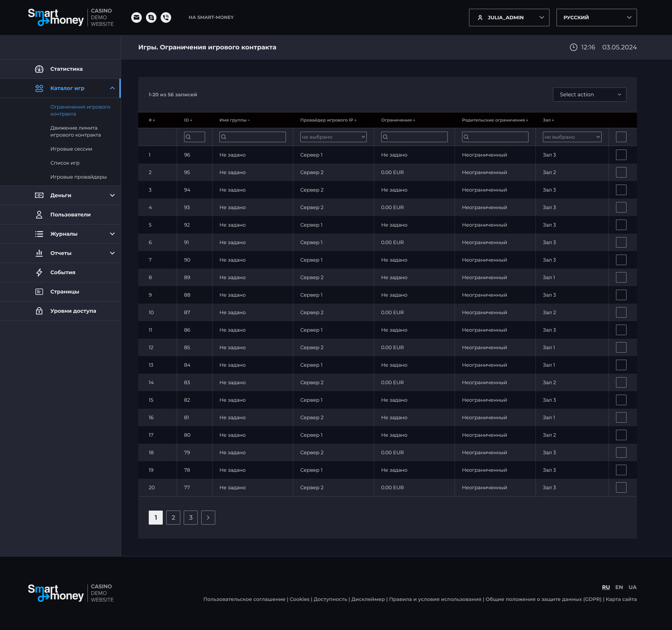The width and height of the screenshot is (672, 630).
Task: Click the Отчеты bar chart icon
Action: pyautogui.click(x=39, y=253)
